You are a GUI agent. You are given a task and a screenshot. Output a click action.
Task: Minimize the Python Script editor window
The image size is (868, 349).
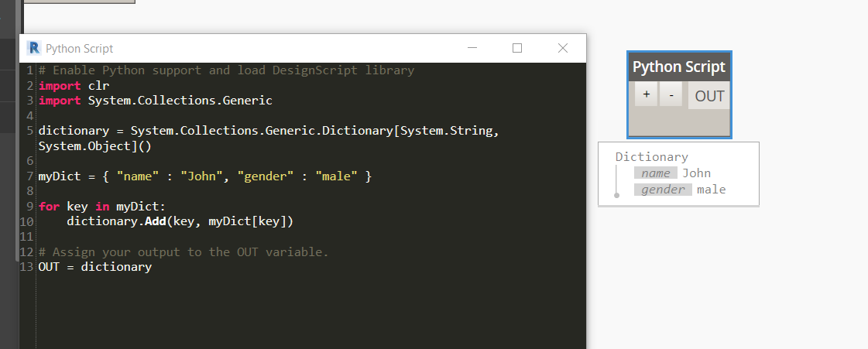pyautogui.click(x=472, y=48)
